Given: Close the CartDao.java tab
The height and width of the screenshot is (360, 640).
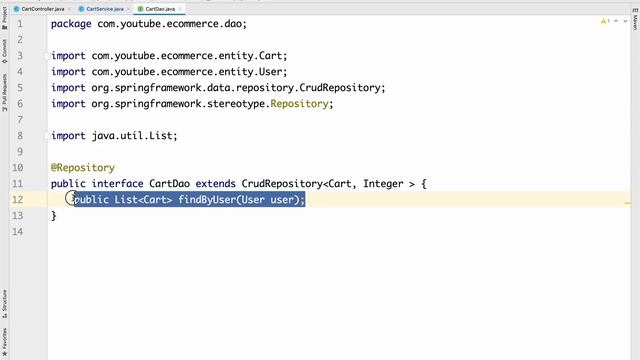Looking at the screenshot, I should pyautogui.click(x=180, y=9).
